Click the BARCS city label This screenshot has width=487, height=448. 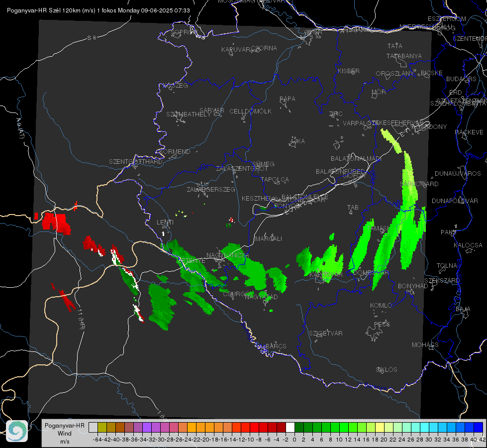coord(276,346)
